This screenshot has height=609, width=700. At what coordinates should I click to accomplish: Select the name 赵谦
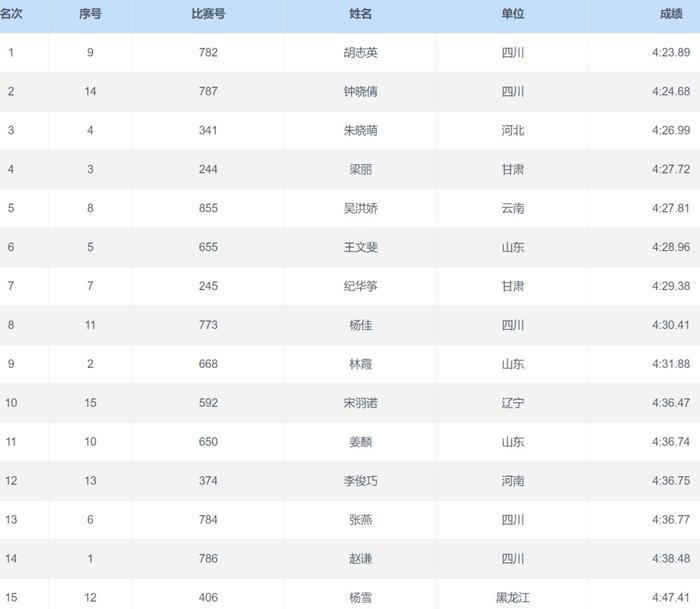360,559
